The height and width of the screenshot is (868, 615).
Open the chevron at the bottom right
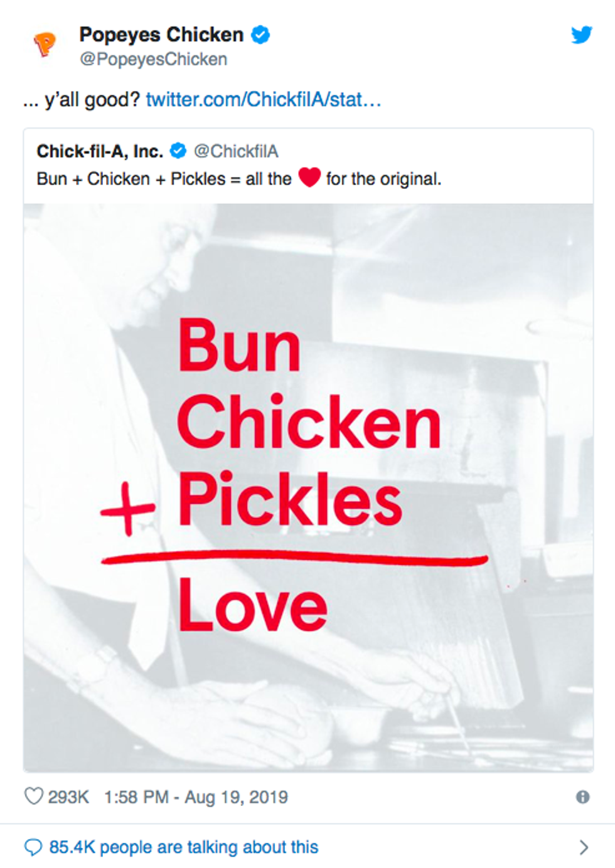(x=582, y=846)
